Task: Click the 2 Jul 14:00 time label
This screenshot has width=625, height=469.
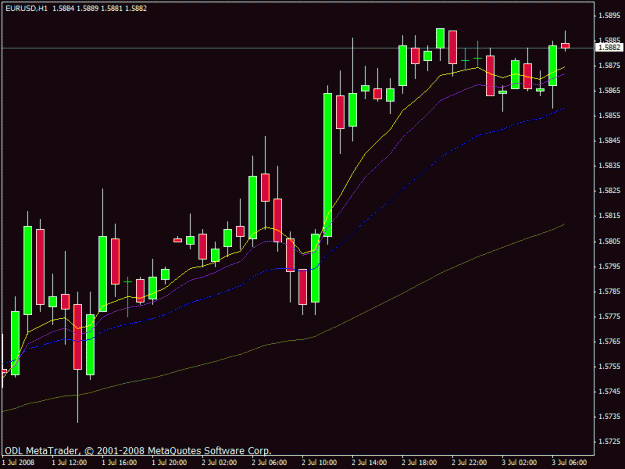Action: (x=369, y=463)
